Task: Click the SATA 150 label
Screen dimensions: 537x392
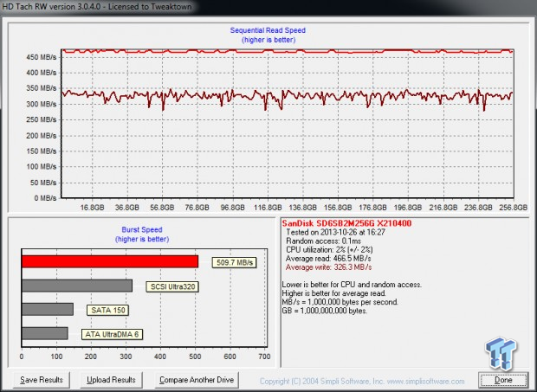Action: 108,311
